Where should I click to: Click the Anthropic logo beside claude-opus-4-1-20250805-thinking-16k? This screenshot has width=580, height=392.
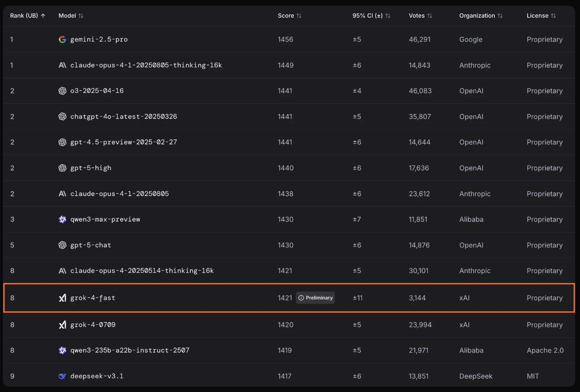pos(62,65)
